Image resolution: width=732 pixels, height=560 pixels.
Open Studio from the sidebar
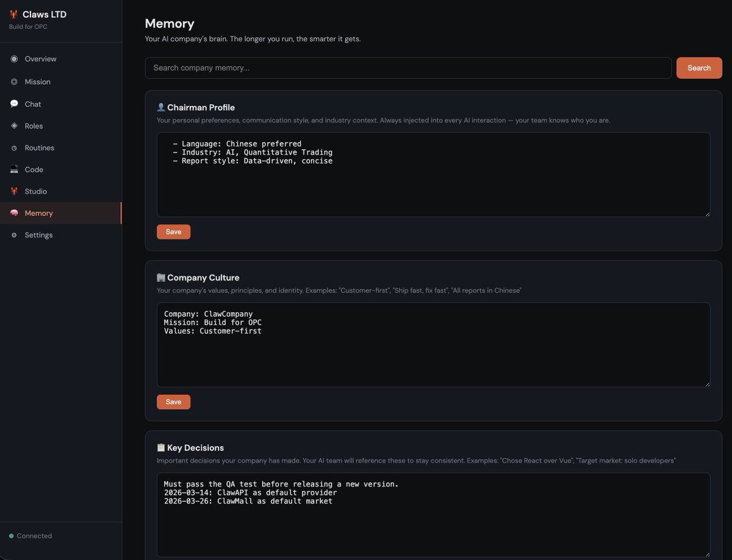pyautogui.click(x=61, y=191)
